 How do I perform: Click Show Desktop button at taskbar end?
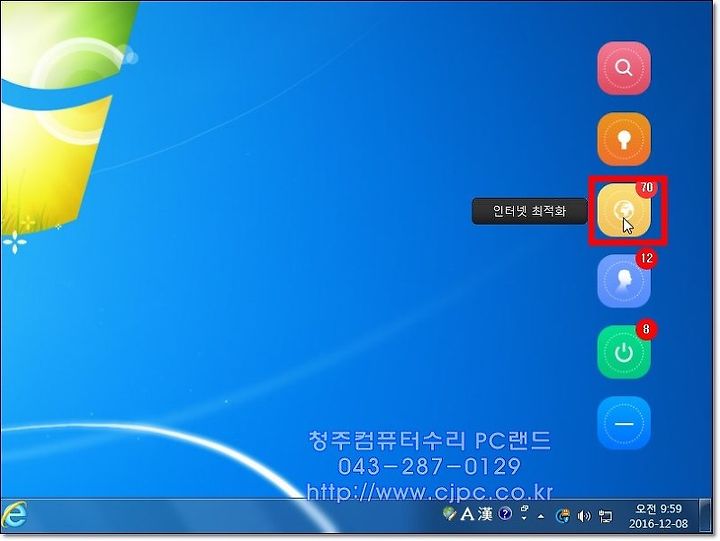[x=704, y=515]
